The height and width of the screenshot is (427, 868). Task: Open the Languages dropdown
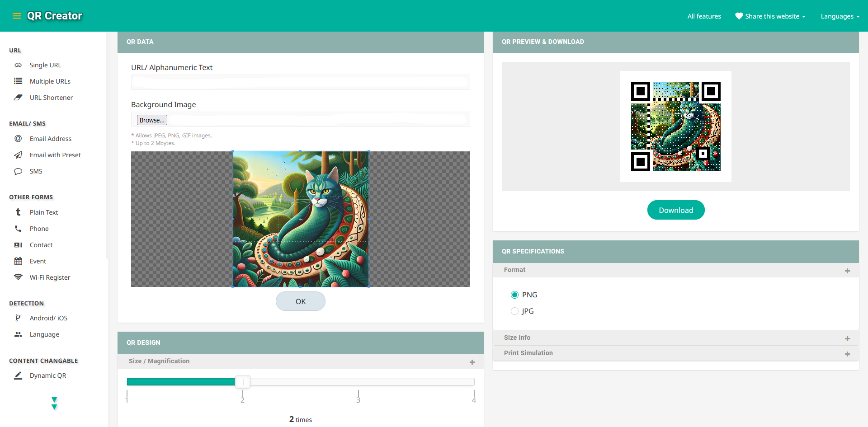pos(840,16)
